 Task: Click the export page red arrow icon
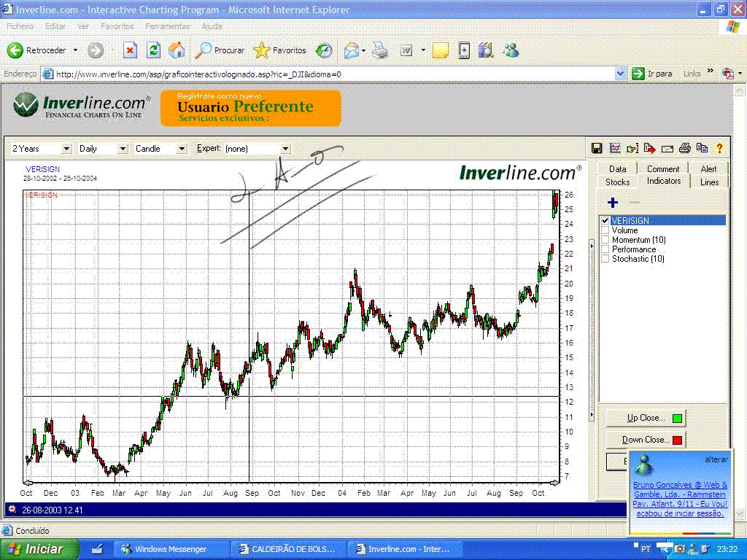[649, 148]
